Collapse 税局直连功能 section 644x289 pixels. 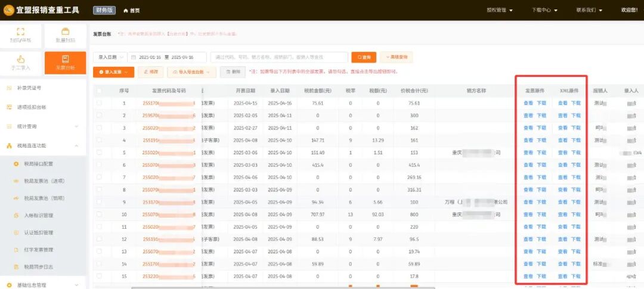tap(43, 145)
